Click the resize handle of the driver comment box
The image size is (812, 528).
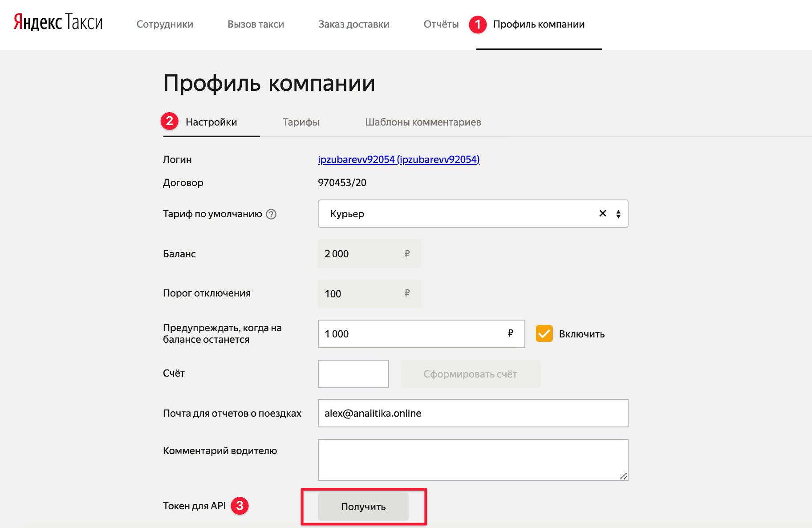click(x=623, y=476)
